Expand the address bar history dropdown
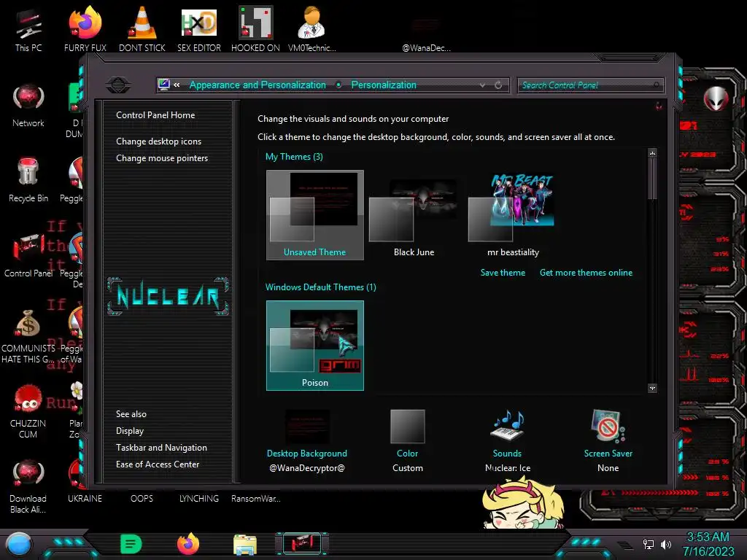 point(483,85)
